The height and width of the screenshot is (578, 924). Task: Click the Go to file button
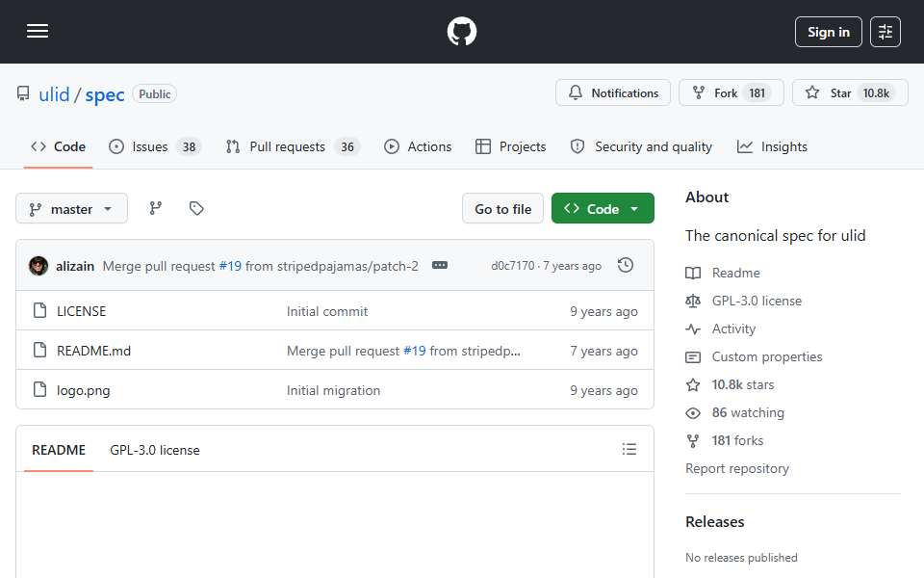pyautogui.click(x=502, y=209)
